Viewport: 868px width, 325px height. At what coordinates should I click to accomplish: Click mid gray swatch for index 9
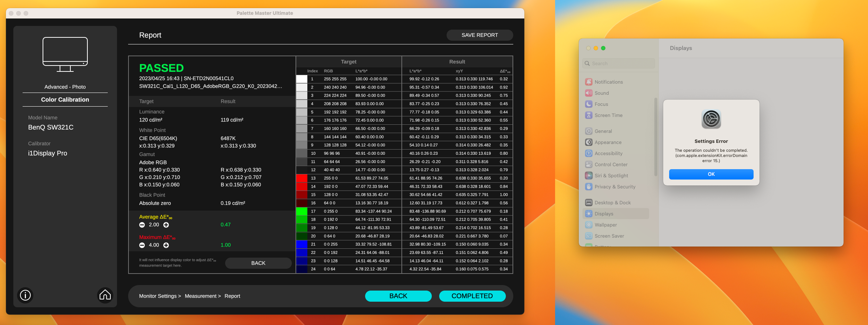point(302,145)
